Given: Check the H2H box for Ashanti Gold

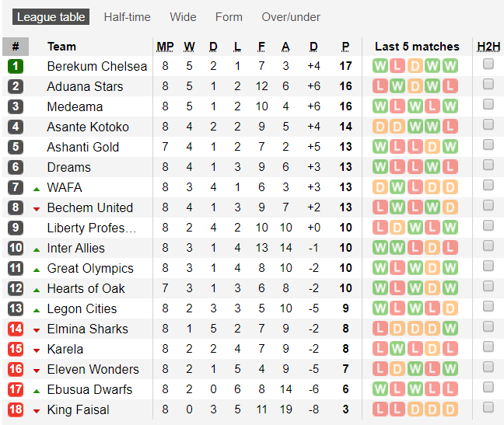Looking at the screenshot, I should point(488,146).
